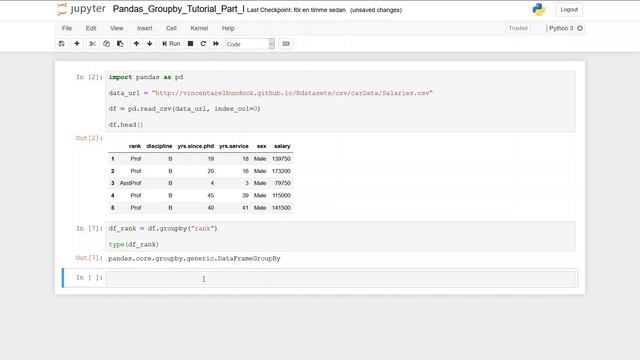Click the yrs.since.phd column header
Image resolution: width=640 pixels, height=360 pixels.
pyautogui.click(x=196, y=146)
